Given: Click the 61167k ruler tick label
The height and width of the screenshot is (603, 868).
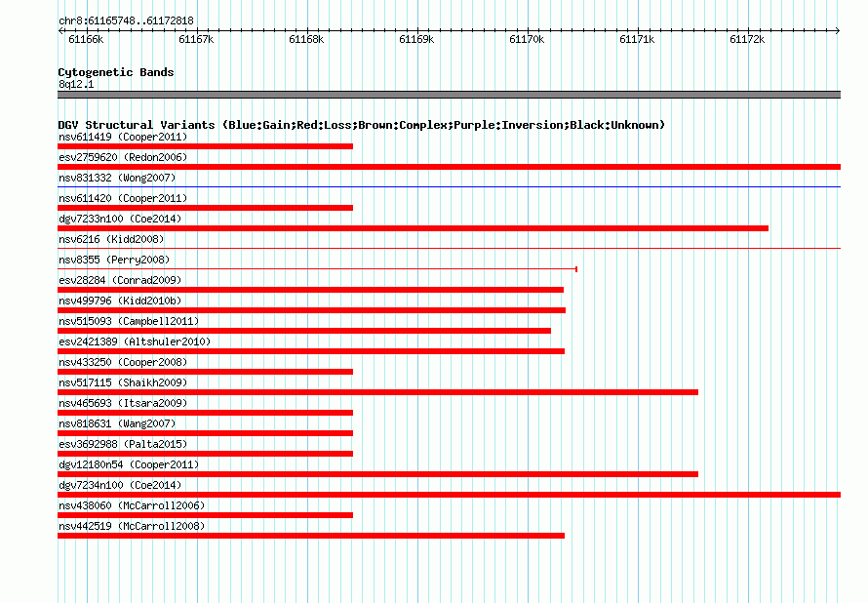Looking at the screenshot, I should point(196,39).
